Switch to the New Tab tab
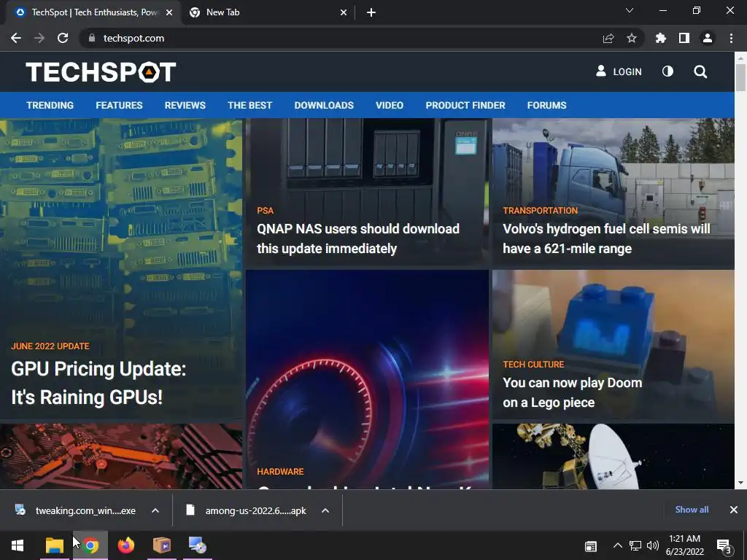Screen dimensions: 747x560 [268, 12]
